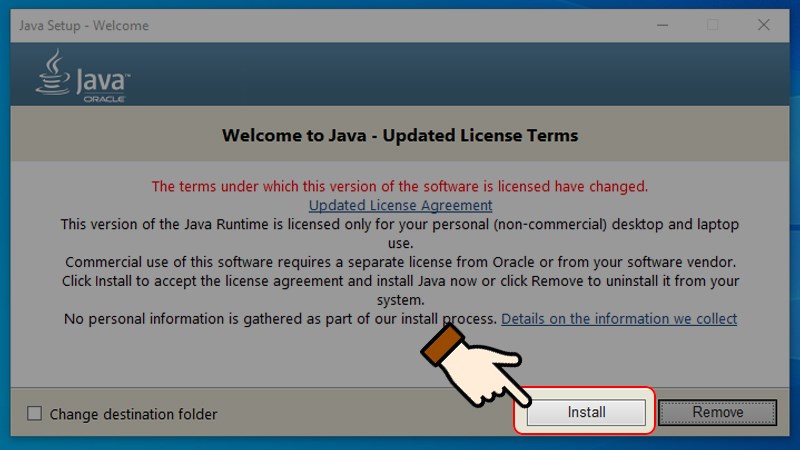The width and height of the screenshot is (800, 450).
Task: Click the Java Setup - Welcome title text
Action: pos(84,26)
